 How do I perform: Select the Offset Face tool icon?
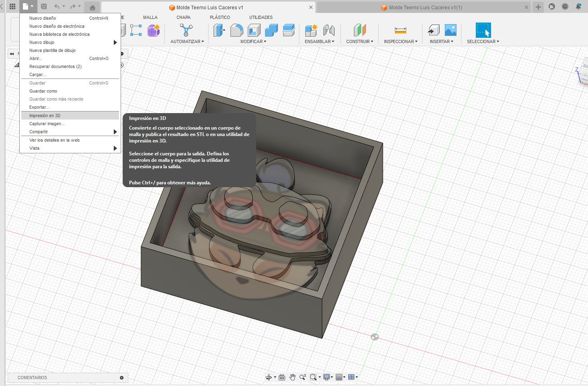click(x=289, y=30)
